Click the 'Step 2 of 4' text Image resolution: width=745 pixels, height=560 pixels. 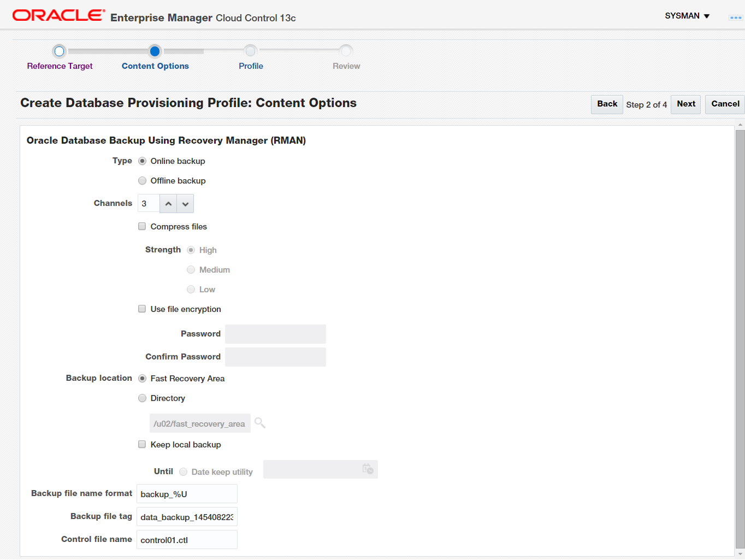[647, 104]
